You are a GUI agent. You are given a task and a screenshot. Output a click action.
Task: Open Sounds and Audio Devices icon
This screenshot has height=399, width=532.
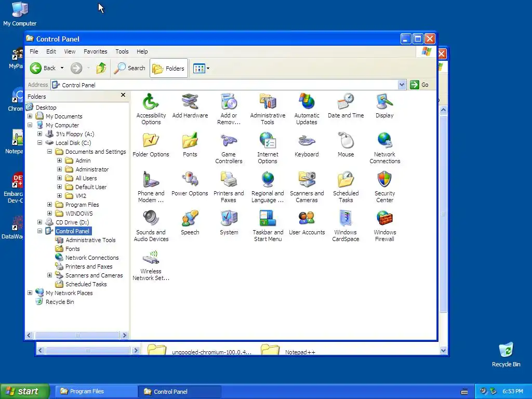point(151,226)
